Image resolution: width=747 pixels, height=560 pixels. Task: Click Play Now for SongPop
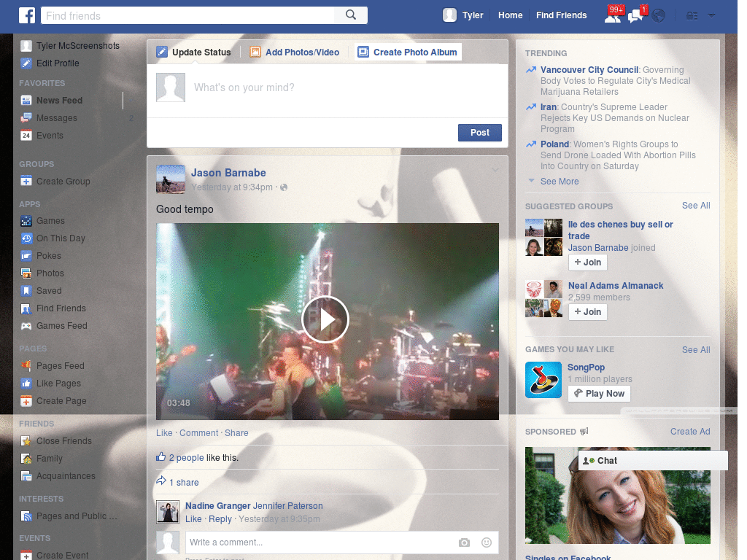[x=599, y=394]
